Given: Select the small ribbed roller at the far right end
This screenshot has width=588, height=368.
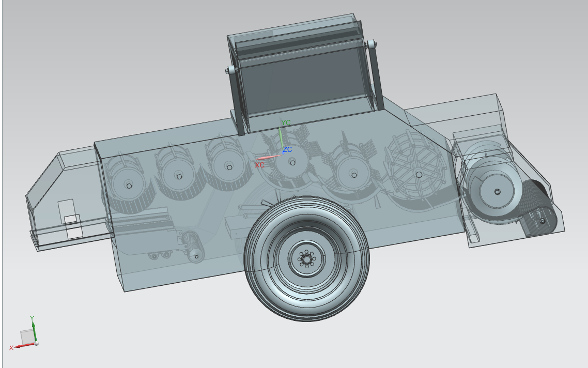Looking at the screenshot, I should pyautogui.click(x=540, y=221).
